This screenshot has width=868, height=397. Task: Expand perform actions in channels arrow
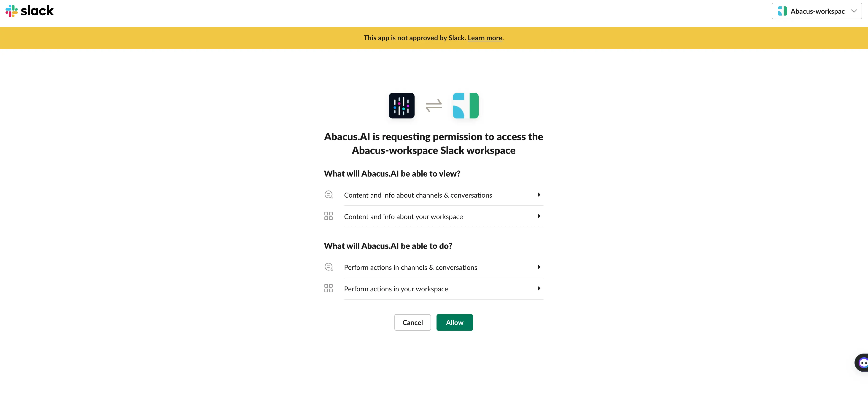539,267
